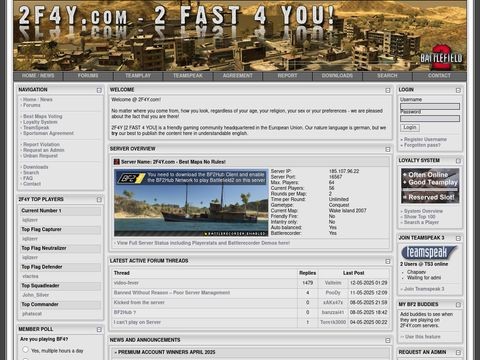Collapse the Latest Active Forum Threads panel
The width and height of the screenshot is (480, 360).
388,261
